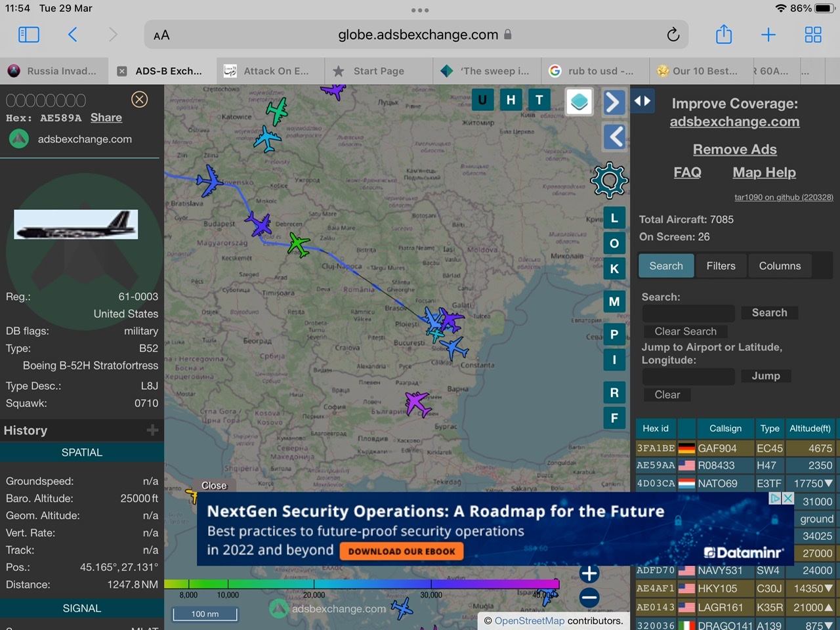Toggle the I map button
The image size is (840, 630).
[614, 360]
